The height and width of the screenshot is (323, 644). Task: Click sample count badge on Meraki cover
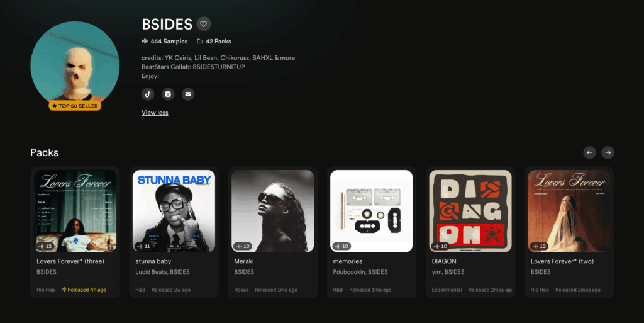click(x=243, y=246)
